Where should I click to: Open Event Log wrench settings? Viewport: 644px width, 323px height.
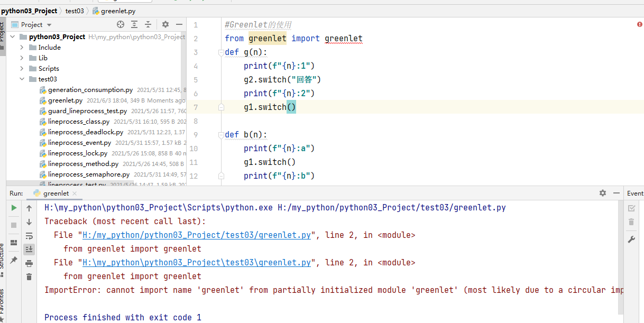631,239
